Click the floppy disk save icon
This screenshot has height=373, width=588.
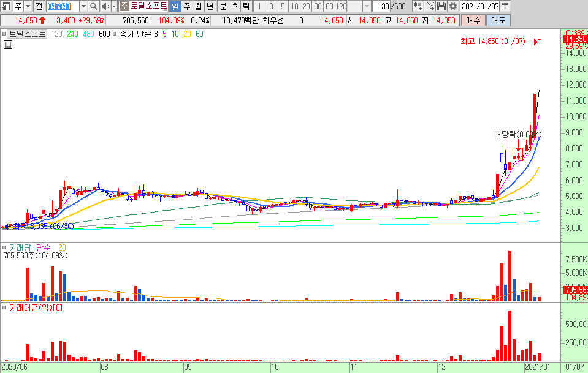(x=441, y=6)
